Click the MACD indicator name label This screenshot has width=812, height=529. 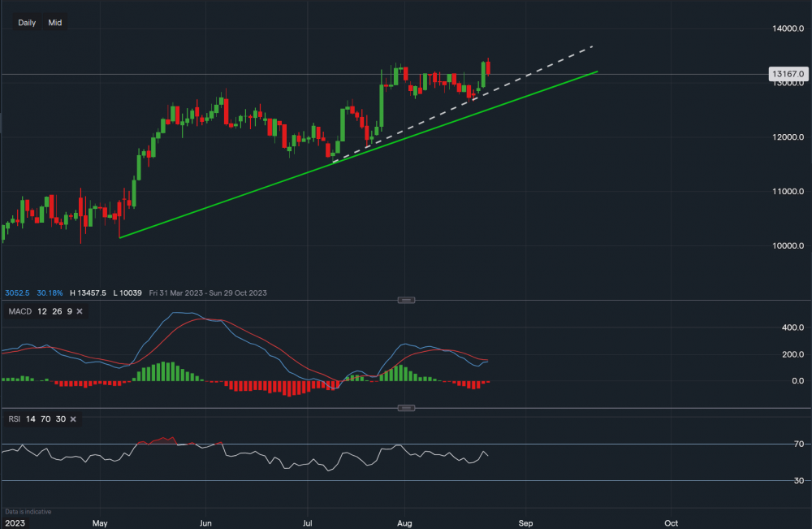point(19,311)
